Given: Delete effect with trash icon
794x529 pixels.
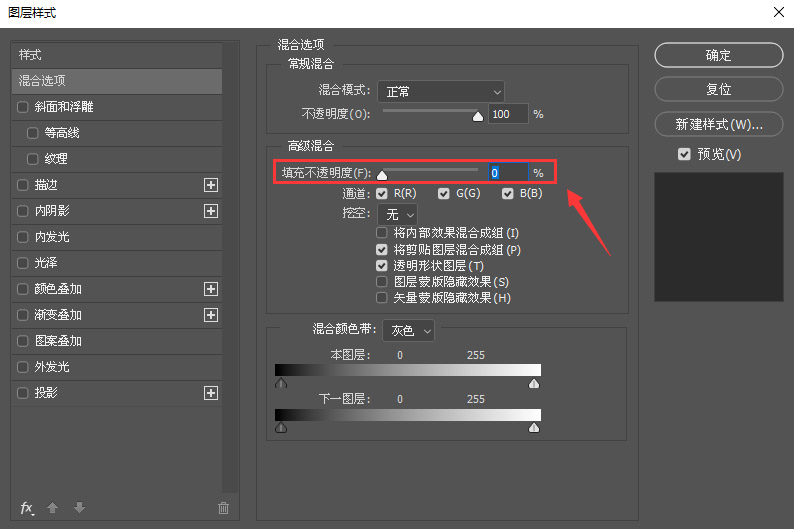Looking at the screenshot, I should (x=223, y=508).
